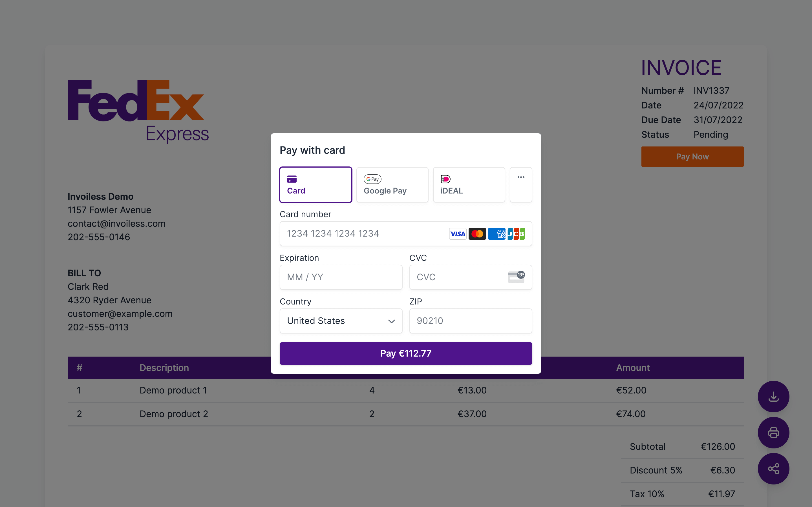This screenshot has width=812, height=507.
Task: Click the print invoice icon
Action: 773,432
